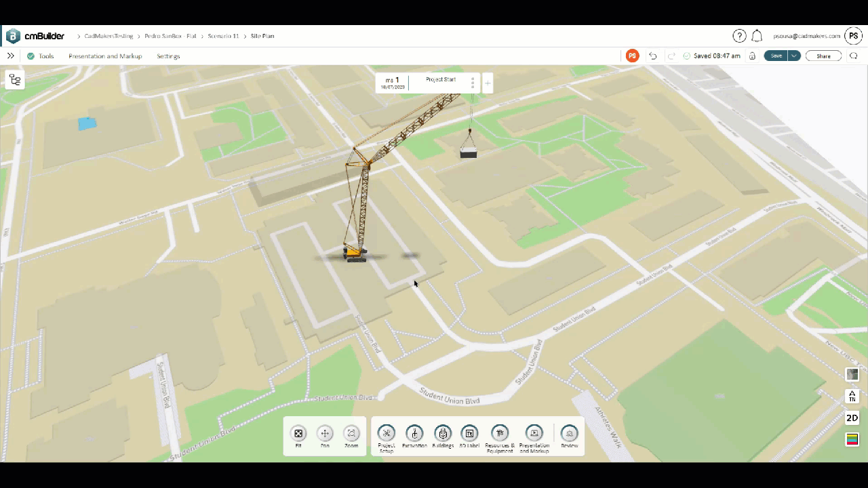
Task: Toggle the satellite map imagery thumbnail
Action: [852, 374]
